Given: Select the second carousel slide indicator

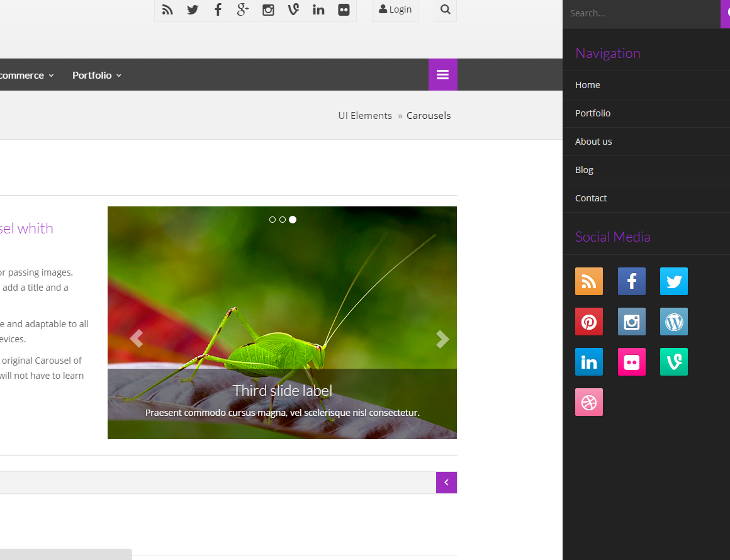Looking at the screenshot, I should coord(283,220).
